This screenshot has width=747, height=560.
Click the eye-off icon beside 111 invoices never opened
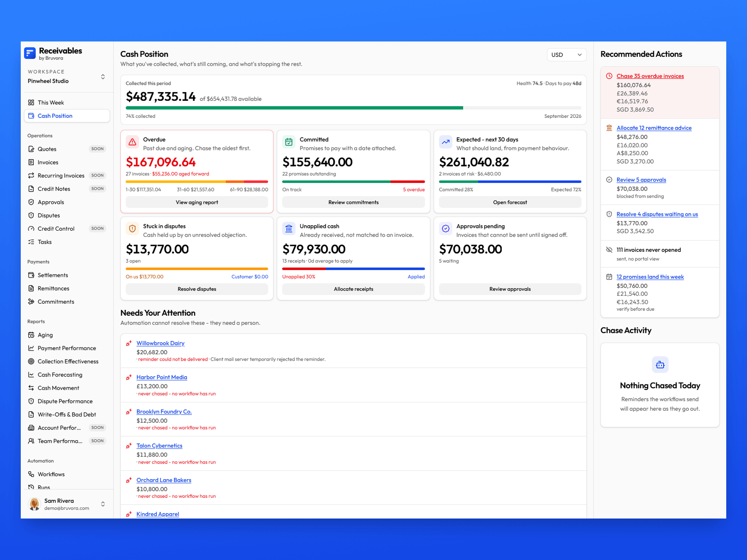click(x=609, y=250)
